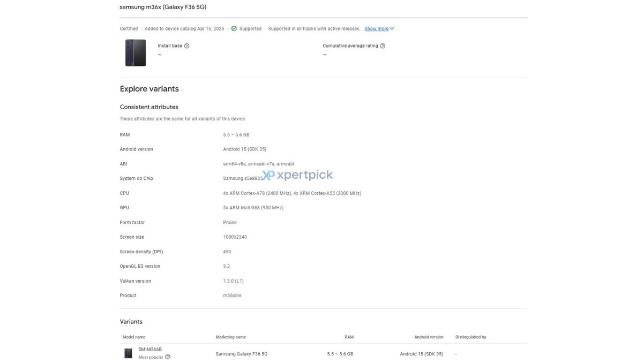This screenshot has height=364, width=643.
Task: Open the Cumulative average rating help icon
Action: pyautogui.click(x=382, y=45)
